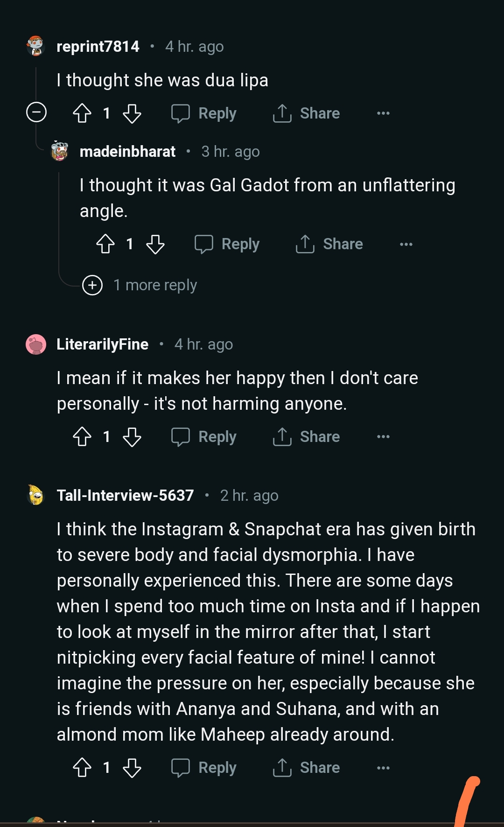Upvote LiterarilyFine's comment

point(82,436)
